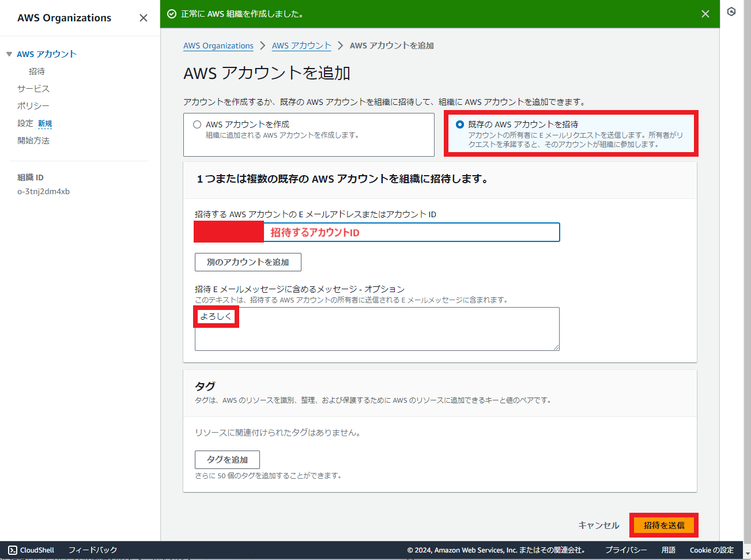Click タグを追加 button

227,460
